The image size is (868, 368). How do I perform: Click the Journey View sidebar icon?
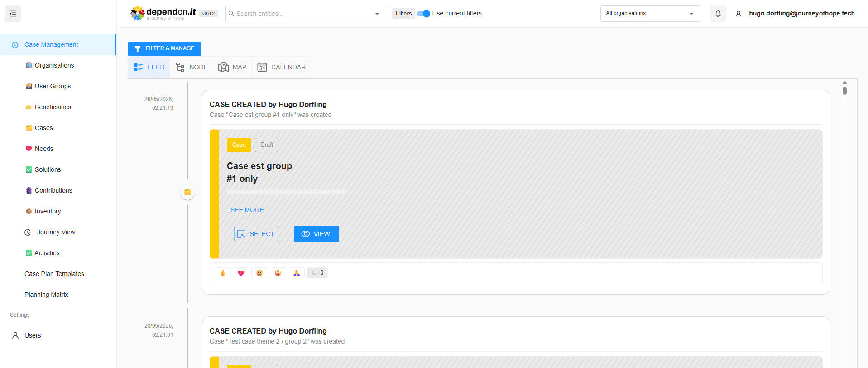pos(28,232)
